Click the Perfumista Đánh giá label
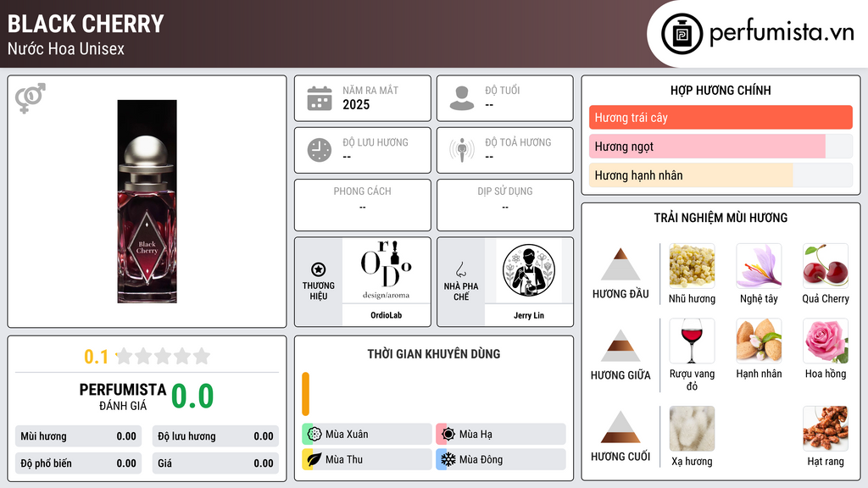The image size is (868, 488). pos(123,396)
